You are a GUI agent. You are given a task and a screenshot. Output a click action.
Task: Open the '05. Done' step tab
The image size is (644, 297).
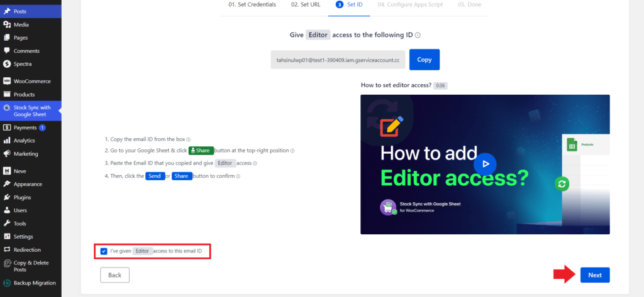point(469,4)
